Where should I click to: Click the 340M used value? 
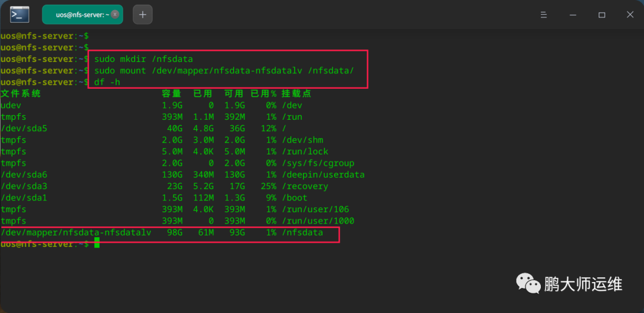pyautogui.click(x=203, y=175)
